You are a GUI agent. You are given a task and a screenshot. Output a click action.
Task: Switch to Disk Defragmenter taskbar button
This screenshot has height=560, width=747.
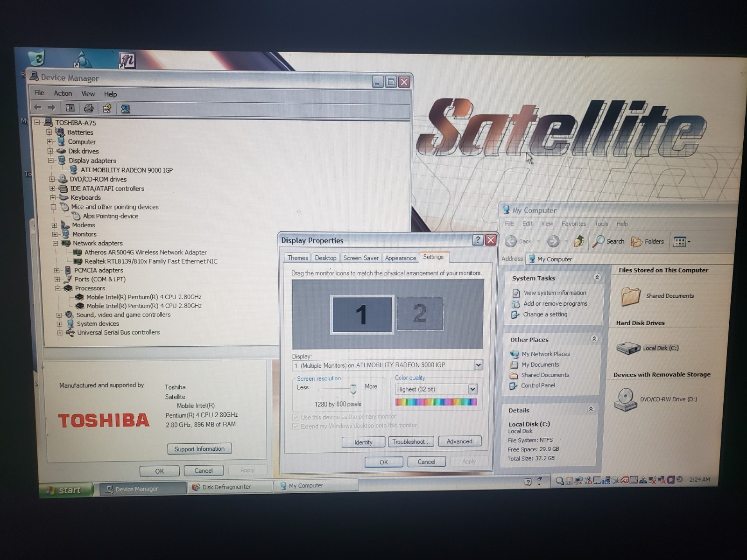(x=230, y=487)
